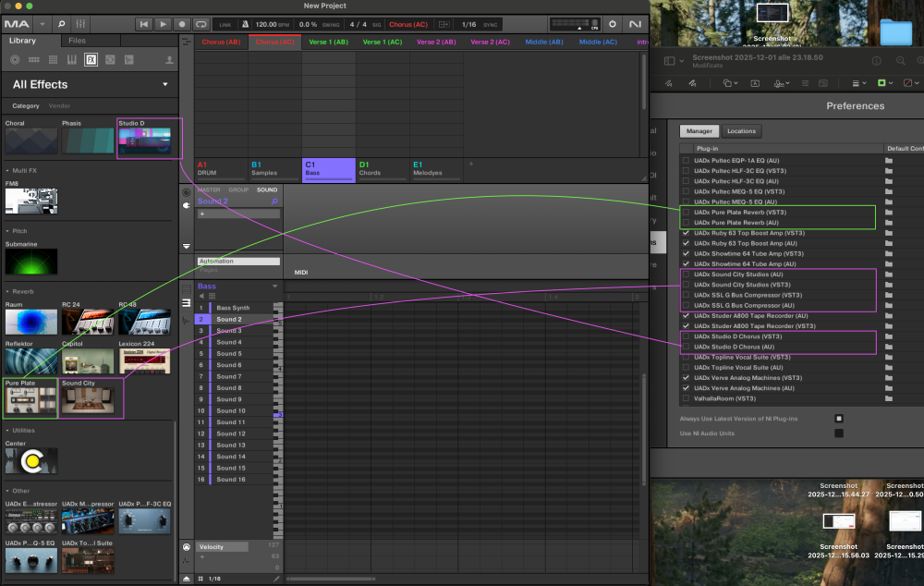Image resolution: width=924 pixels, height=586 pixels.
Task: Toggle the audio engine power icon
Action: 613,24
